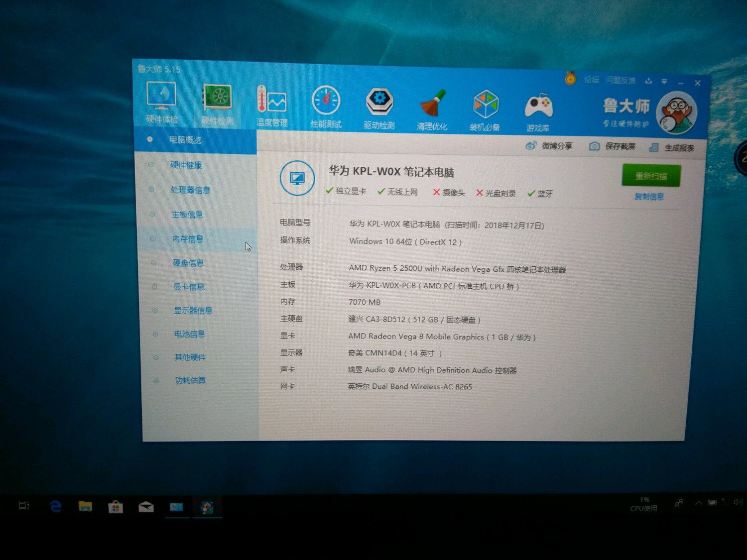Click the 摄像头 feature label
Screen dimensions: 747x560
(454, 193)
